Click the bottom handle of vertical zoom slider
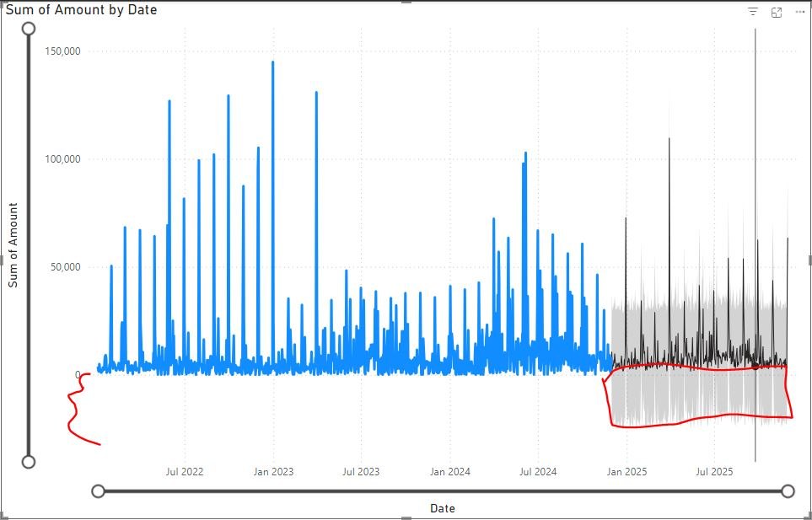 tap(29, 462)
